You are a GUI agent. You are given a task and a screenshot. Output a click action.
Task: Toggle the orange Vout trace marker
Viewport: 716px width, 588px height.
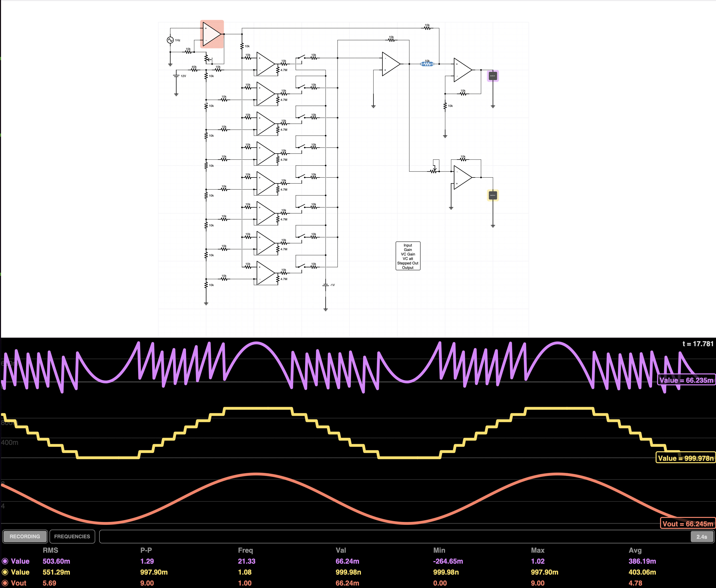pyautogui.click(x=5, y=583)
